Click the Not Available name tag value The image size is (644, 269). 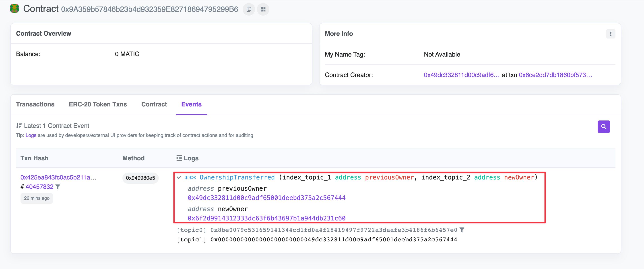pos(442,55)
